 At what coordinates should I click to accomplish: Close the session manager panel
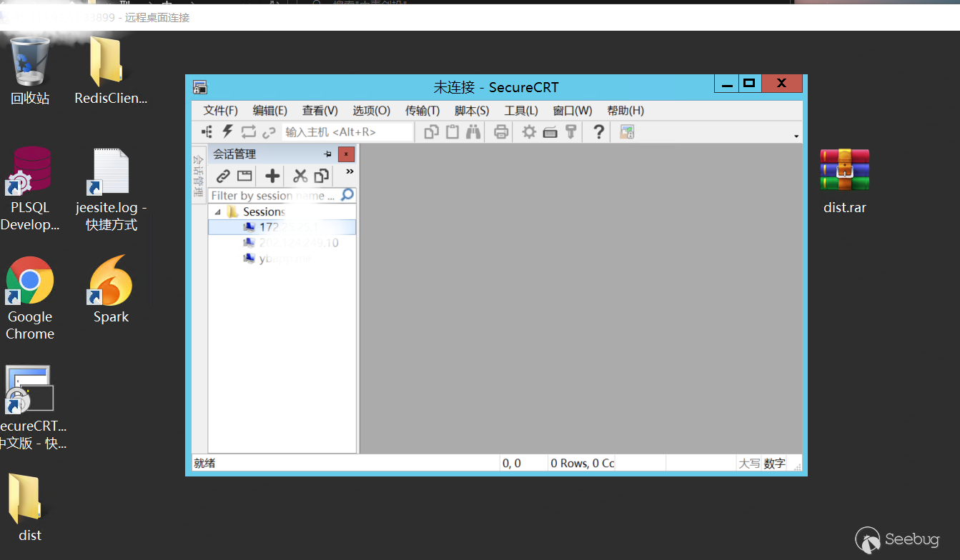346,154
